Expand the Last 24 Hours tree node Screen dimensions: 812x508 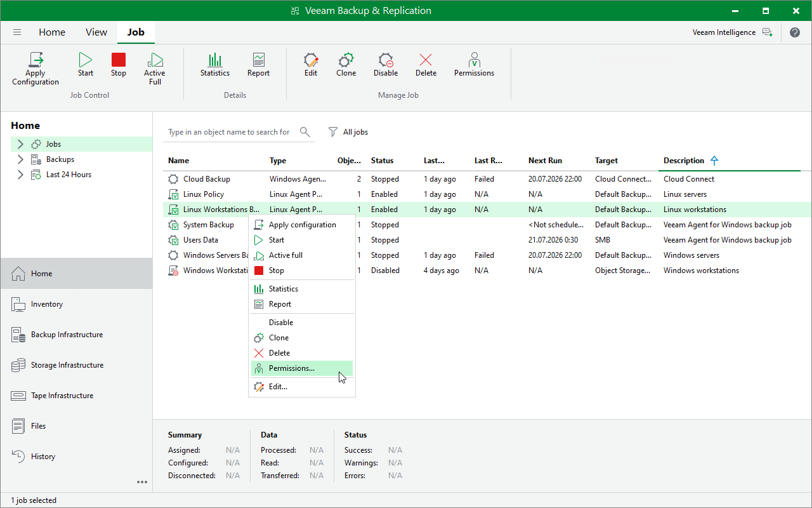(x=20, y=175)
